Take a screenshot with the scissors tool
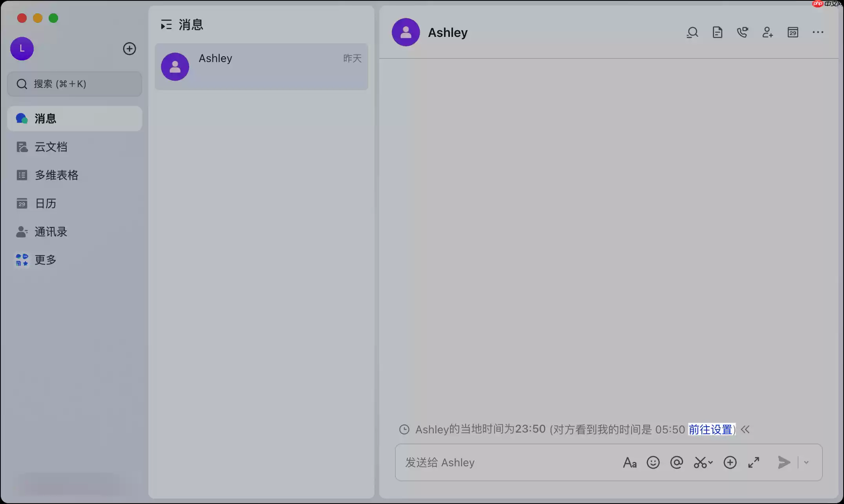 [700, 462]
